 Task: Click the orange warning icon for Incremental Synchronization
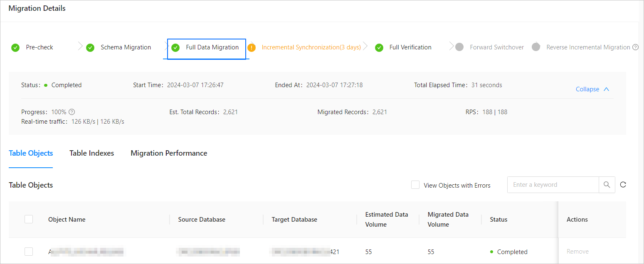click(x=252, y=48)
